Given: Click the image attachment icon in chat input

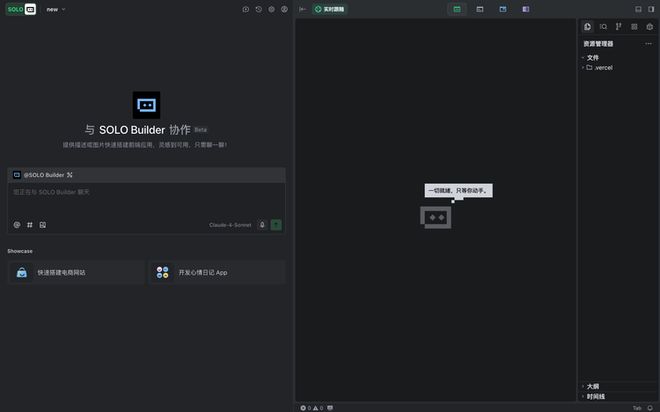Looking at the screenshot, I should (43, 225).
